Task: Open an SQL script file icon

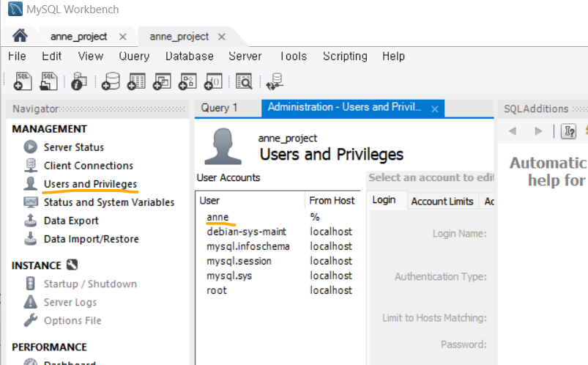Action: (x=48, y=81)
